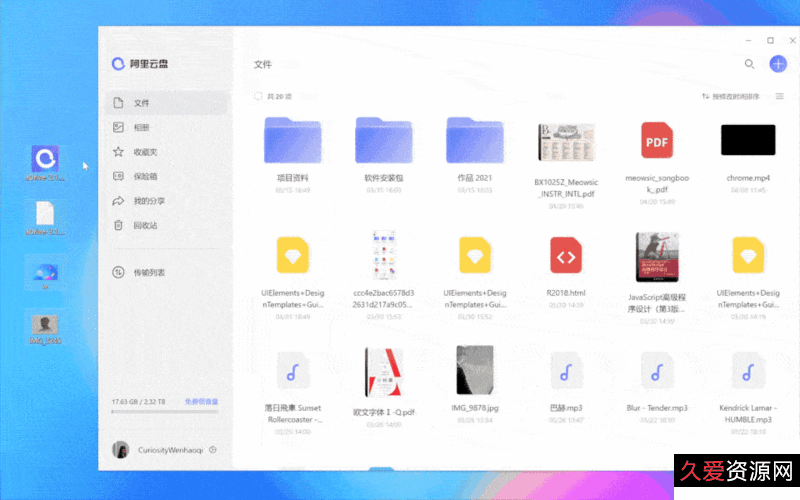The image size is (800, 500).
Task: Switch to 相册 album tab
Action: (x=141, y=128)
